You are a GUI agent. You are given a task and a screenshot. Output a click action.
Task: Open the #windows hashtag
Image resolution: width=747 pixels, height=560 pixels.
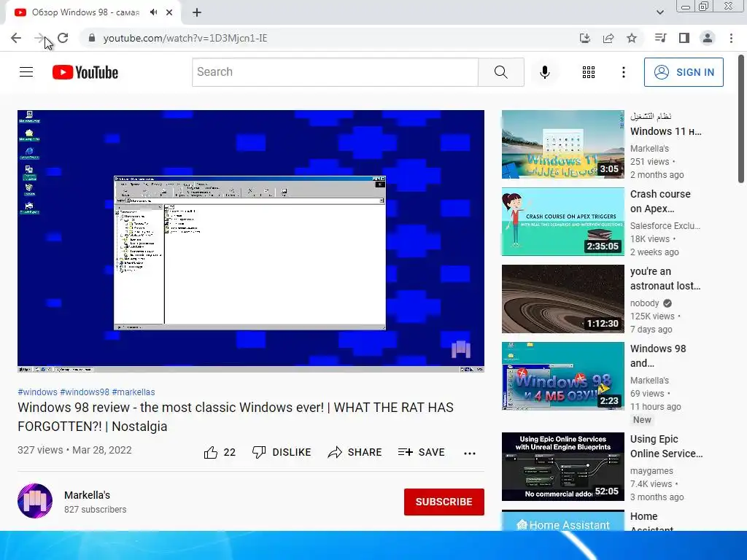tap(38, 392)
